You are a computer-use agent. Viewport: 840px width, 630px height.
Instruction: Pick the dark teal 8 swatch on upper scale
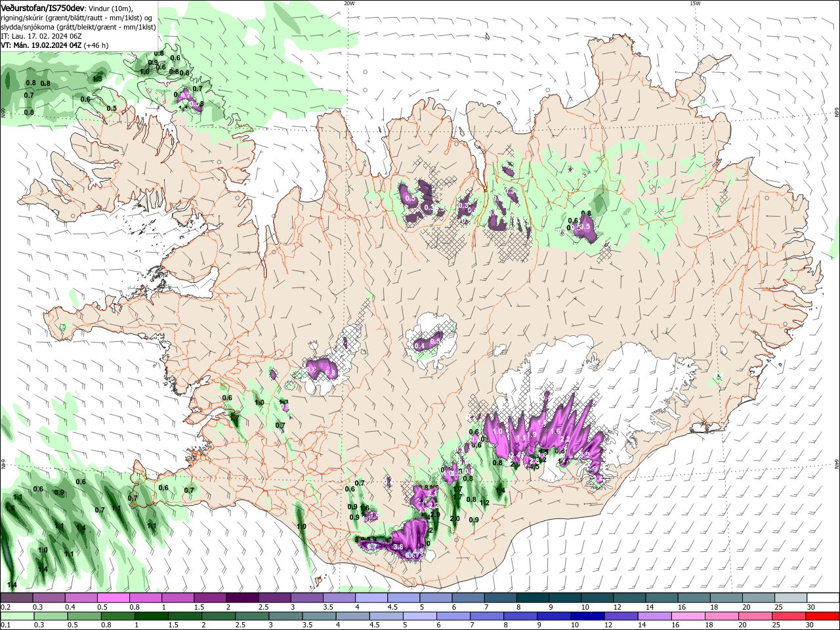pyautogui.click(x=532, y=598)
